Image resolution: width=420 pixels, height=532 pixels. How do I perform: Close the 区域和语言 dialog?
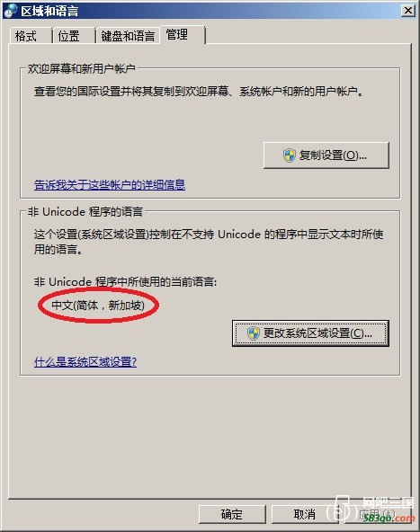408,11
